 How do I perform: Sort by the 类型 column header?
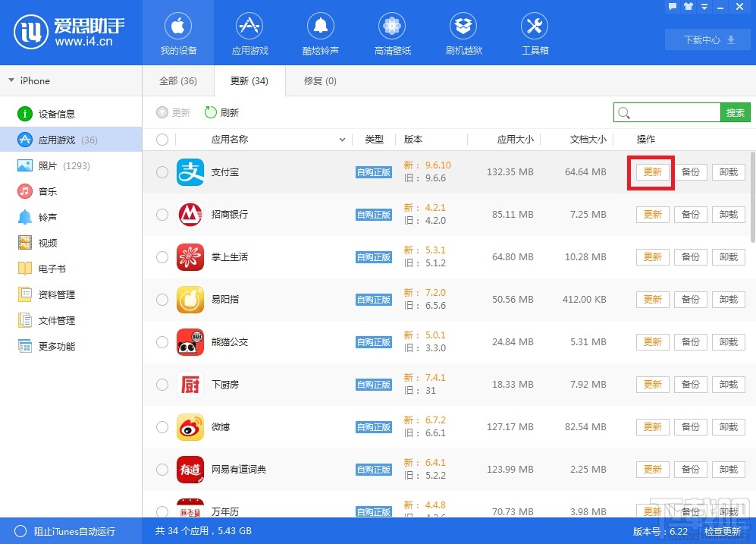click(374, 140)
